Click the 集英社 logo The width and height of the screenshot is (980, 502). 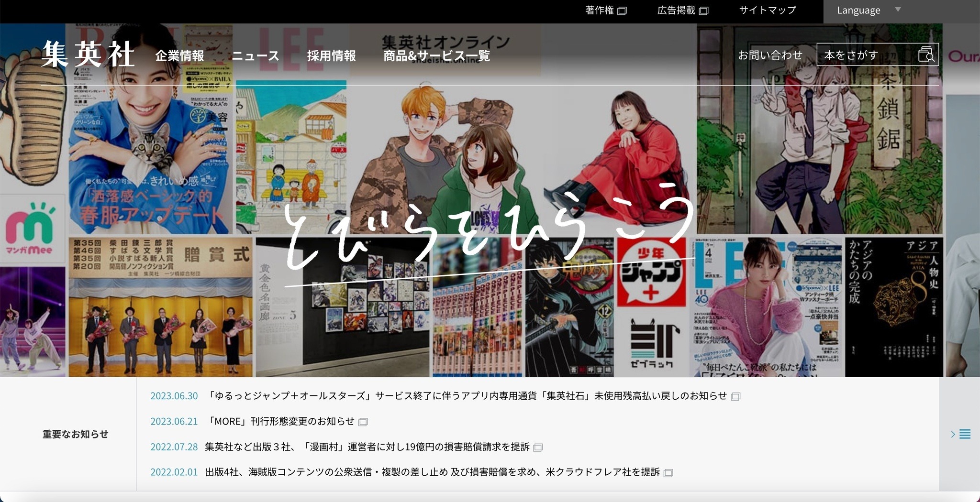89,54
